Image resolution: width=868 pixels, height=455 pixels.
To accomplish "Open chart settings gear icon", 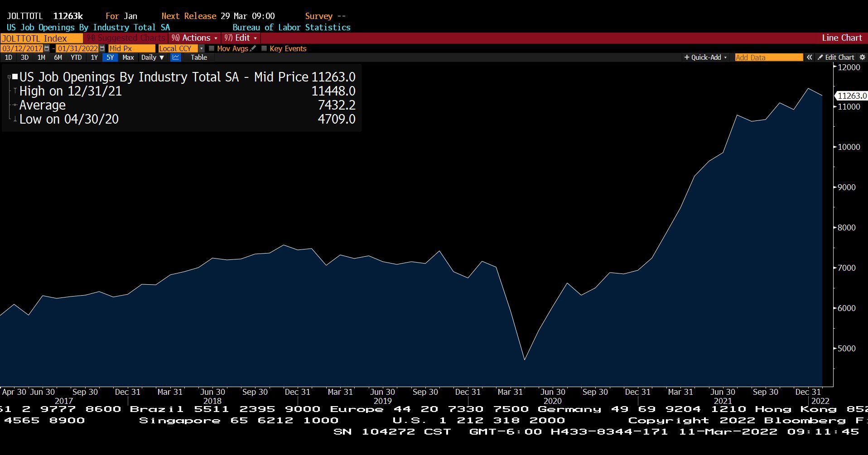I will pyautogui.click(x=862, y=57).
